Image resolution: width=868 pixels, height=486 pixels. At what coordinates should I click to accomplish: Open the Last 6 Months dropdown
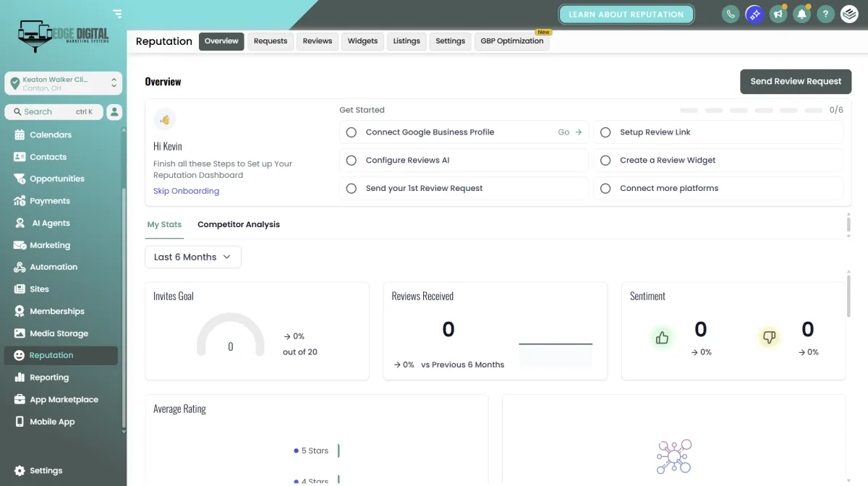tap(192, 257)
